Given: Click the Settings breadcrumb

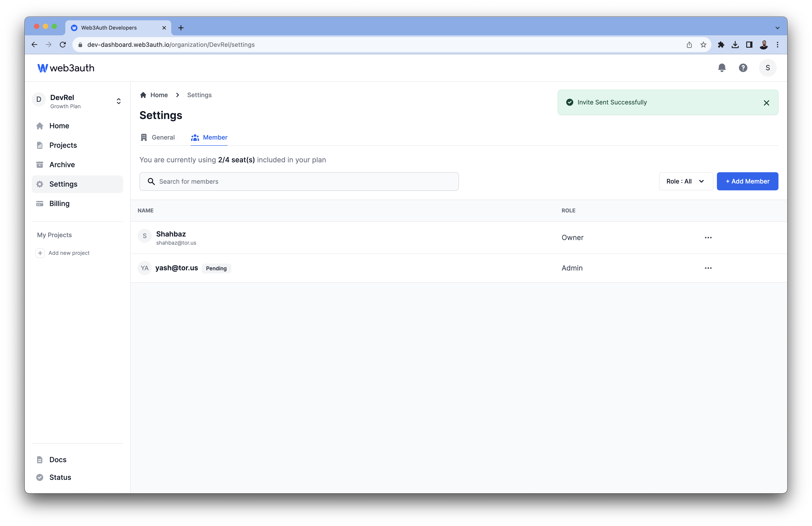Looking at the screenshot, I should coord(199,95).
